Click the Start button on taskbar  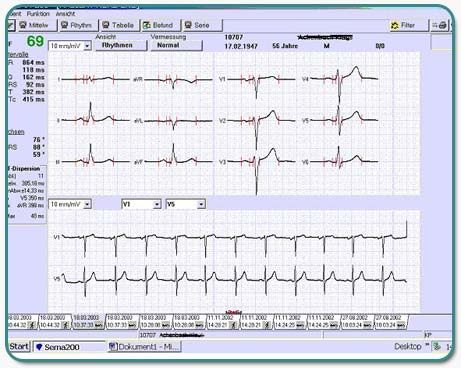tap(19, 347)
